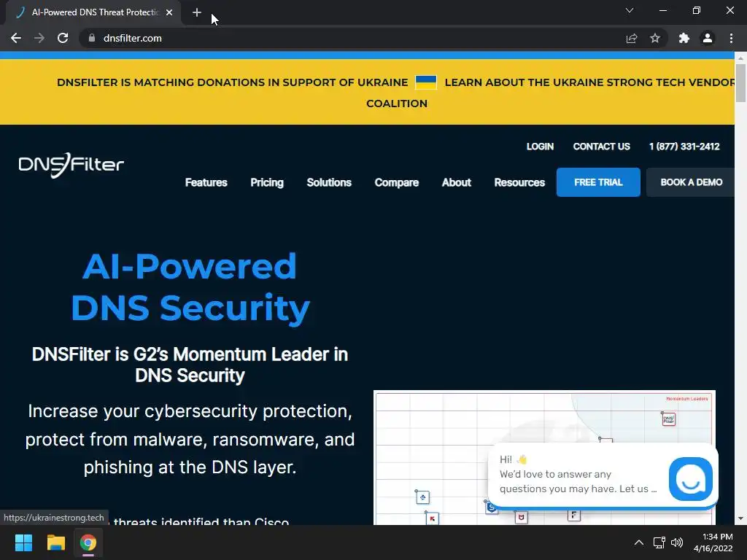Open the Extensions puzzle icon

coord(684,38)
